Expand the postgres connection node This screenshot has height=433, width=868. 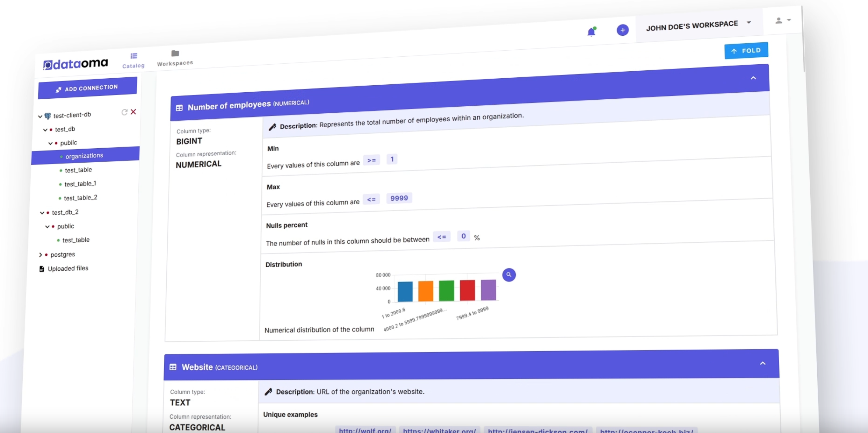pos(41,254)
